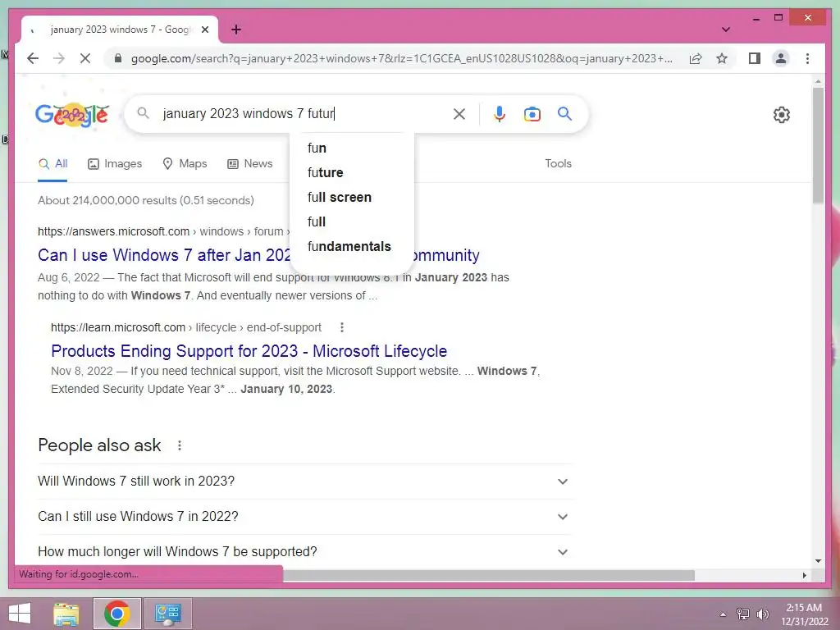Expand 'Will Windows 7 still work in 2023?'
The image size is (840, 630).
(304, 481)
